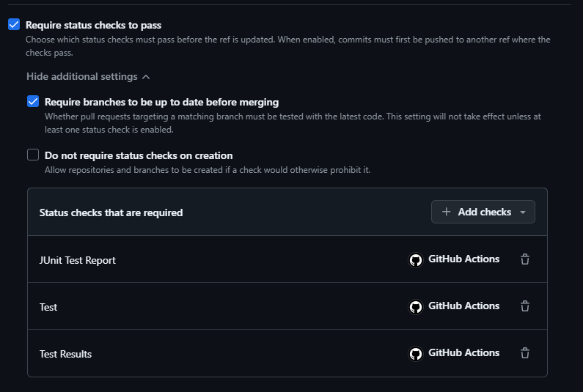Uncheck Require status checks to pass
Screen dimensions: 583x392
(x=14, y=25)
